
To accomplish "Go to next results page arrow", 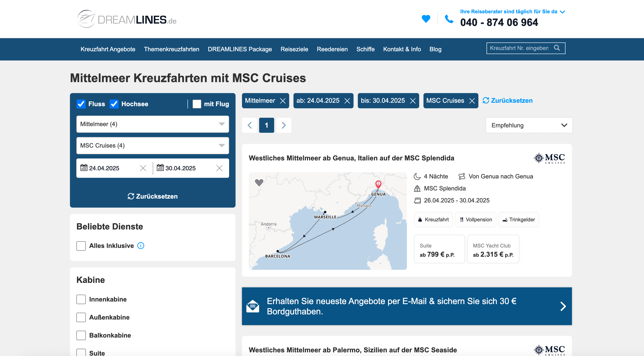I will 284,125.
